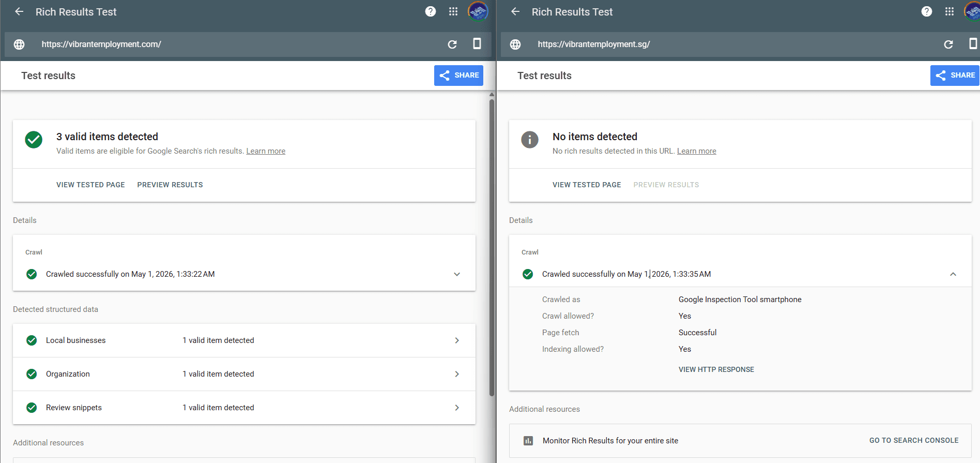
Task: Click green checkmark beside 3 valid items detected
Action: [x=34, y=140]
